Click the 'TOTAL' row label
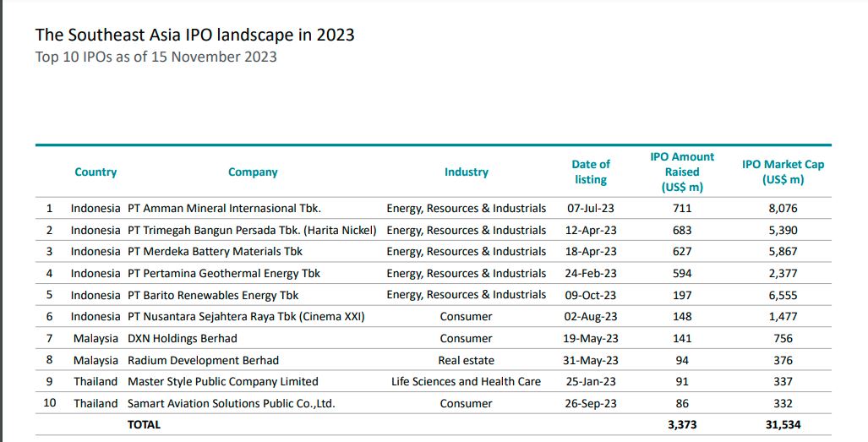Screen dimensions: 868x442 [x=144, y=424]
